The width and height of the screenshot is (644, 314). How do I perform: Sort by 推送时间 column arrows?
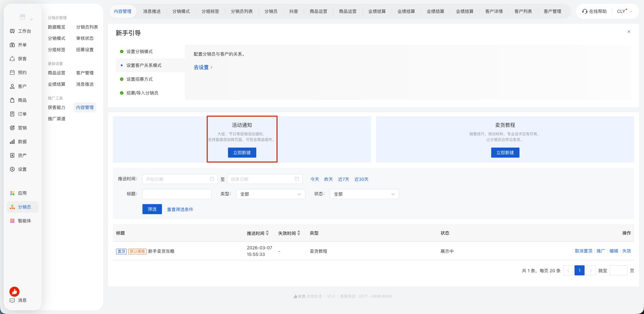click(267, 233)
